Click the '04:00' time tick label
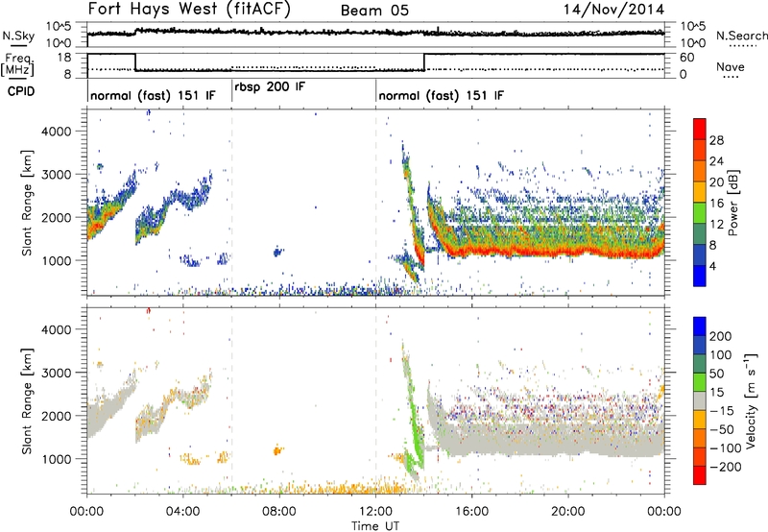The width and height of the screenshot is (768, 532). click(182, 512)
